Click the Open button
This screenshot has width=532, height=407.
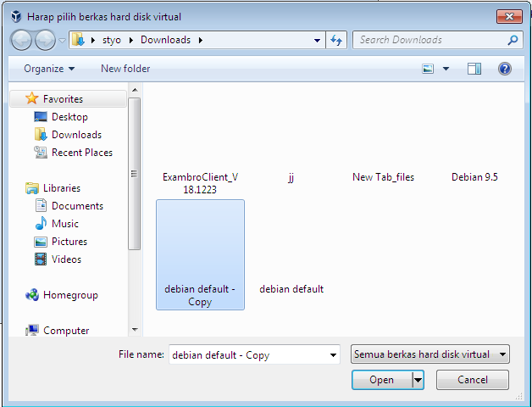click(382, 380)
